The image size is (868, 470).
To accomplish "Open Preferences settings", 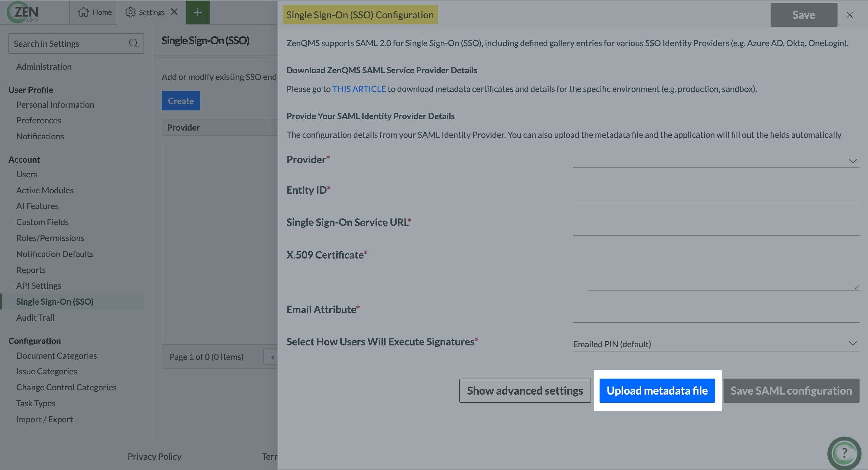I will [x=39, y=121].
